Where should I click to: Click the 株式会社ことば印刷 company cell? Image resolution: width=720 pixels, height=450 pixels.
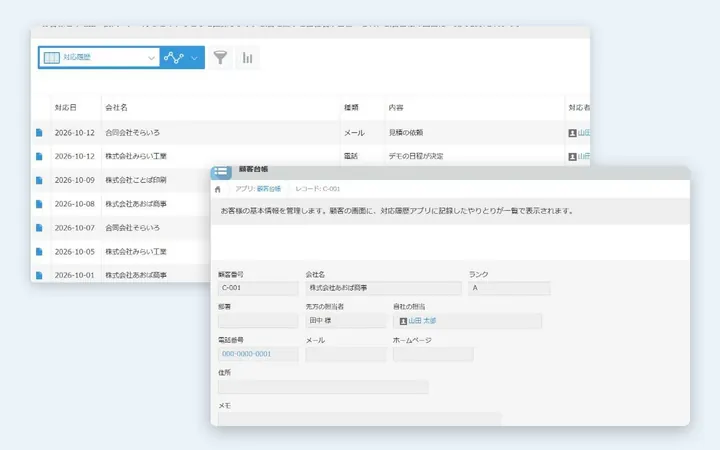click(136, 180)
